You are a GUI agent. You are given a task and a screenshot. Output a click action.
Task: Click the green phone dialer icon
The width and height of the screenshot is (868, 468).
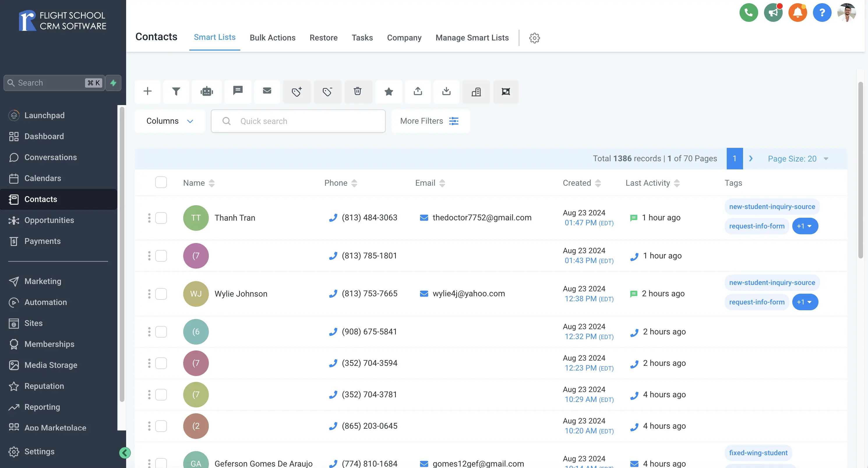[748, 13]
